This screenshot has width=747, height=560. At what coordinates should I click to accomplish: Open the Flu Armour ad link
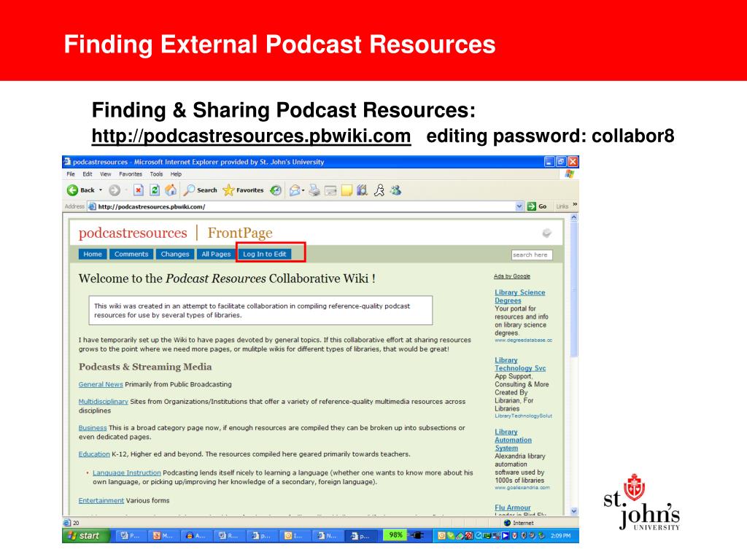pyautogui.click(x=513, y=507)
